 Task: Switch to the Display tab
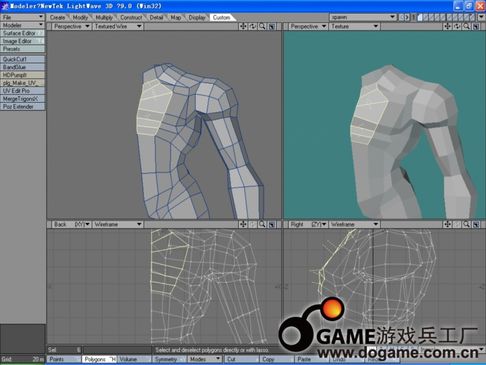coord(197,17)
